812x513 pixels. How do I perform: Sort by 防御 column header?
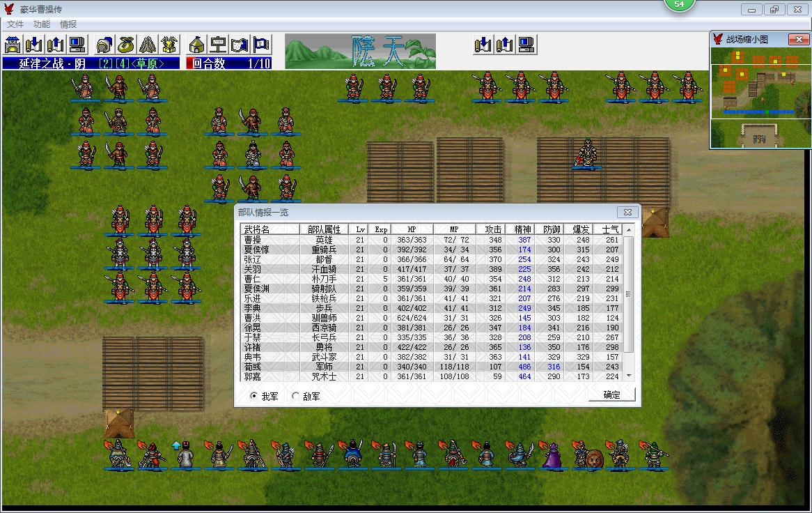click(549, 229)
